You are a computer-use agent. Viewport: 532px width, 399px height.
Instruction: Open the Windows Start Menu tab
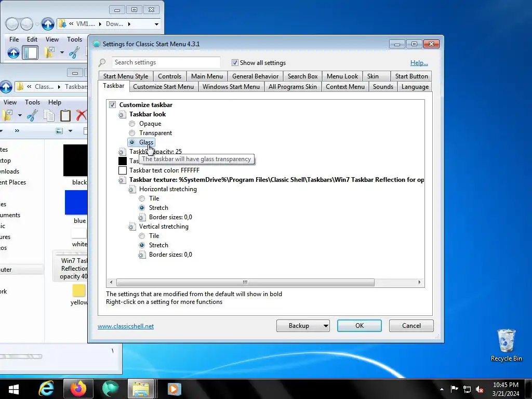pyautogui.click(x=231, y=87)
